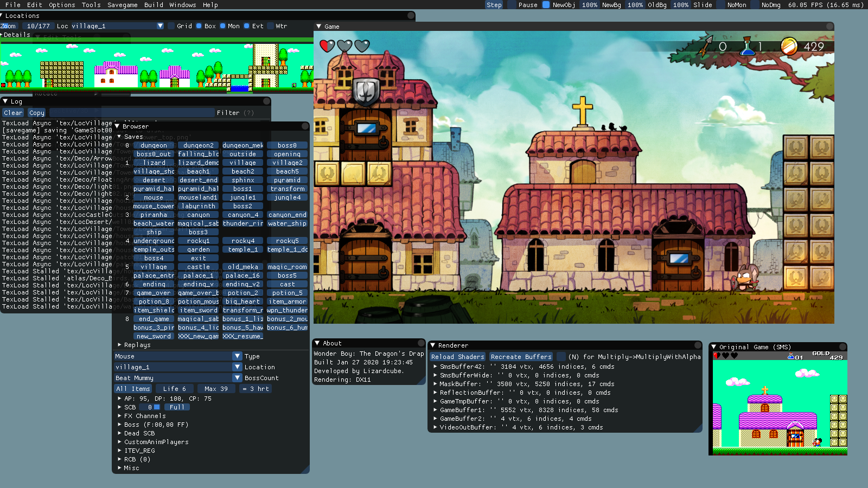Toggle the Evt checkbox in Locations
This screenshot has height=488, width=868.
(x=247, y=26)
